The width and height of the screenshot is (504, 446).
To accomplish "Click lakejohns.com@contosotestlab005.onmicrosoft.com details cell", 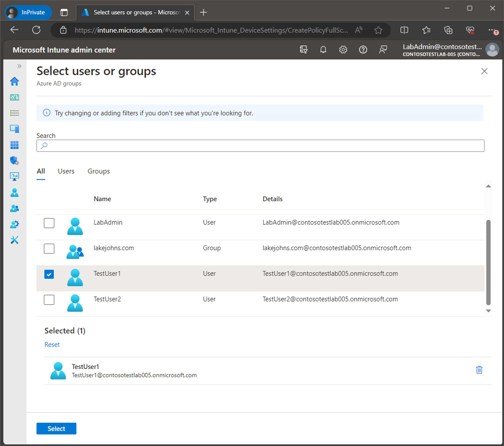I will [337, 248].
